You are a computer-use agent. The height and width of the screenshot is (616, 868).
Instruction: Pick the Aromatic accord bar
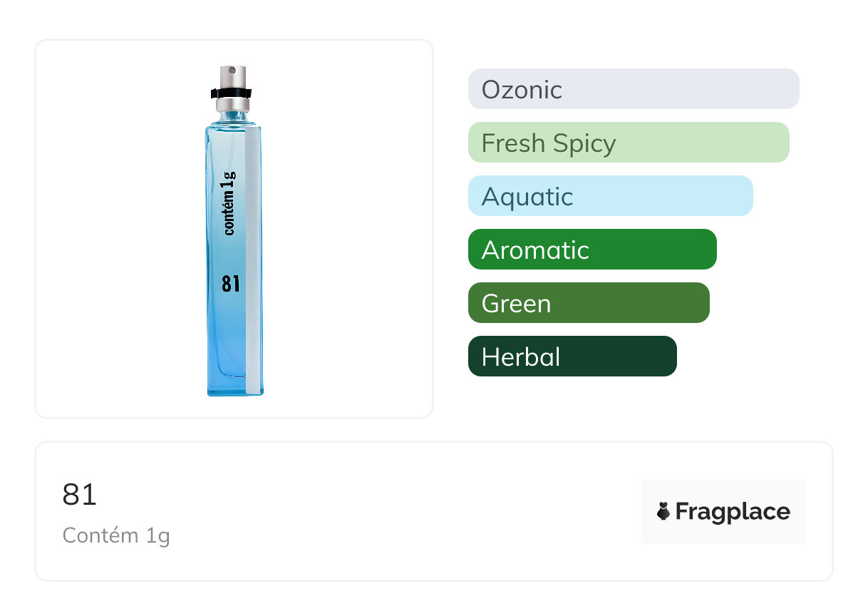click(591, 250)
